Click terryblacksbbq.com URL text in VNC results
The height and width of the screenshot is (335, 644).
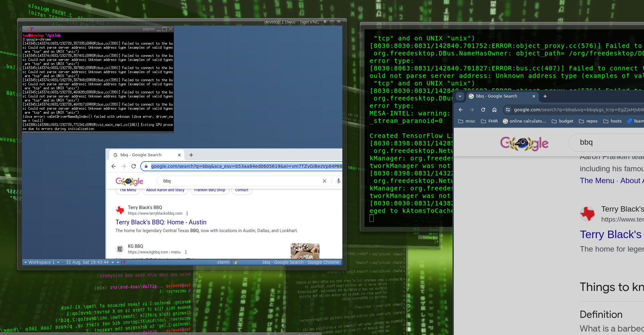(x=155, y=213)
